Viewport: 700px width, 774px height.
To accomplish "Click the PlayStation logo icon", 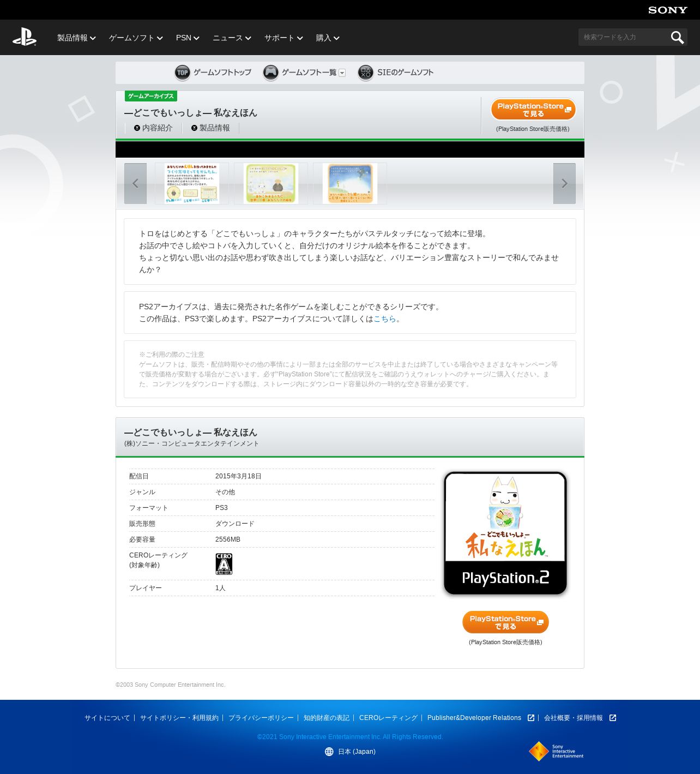I will click(25, 37).
